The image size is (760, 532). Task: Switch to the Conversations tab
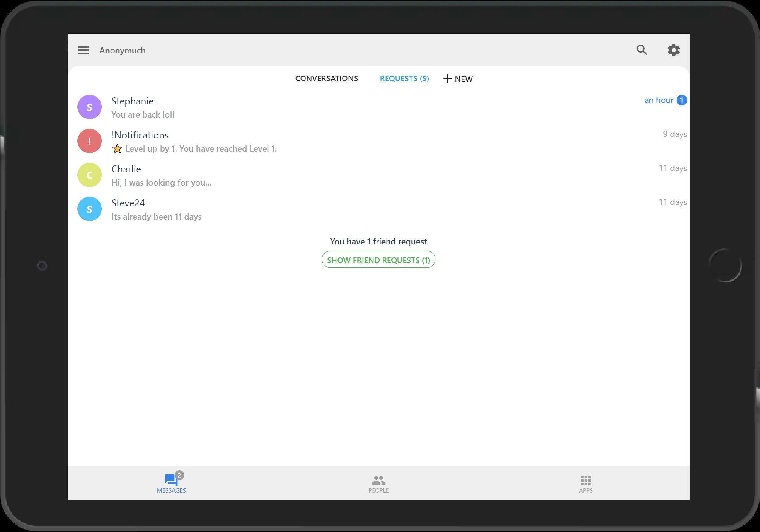pyautogui.click(x=326, y=78)
